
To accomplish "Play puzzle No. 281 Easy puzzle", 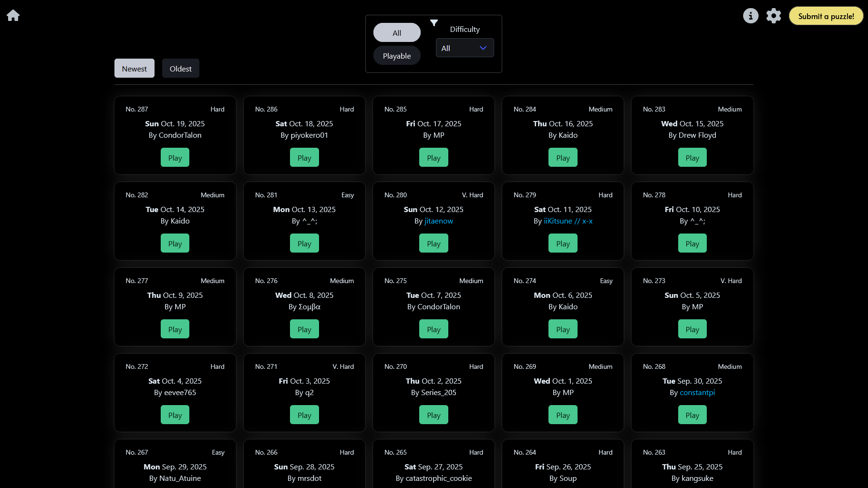I will tap(304, 244).
